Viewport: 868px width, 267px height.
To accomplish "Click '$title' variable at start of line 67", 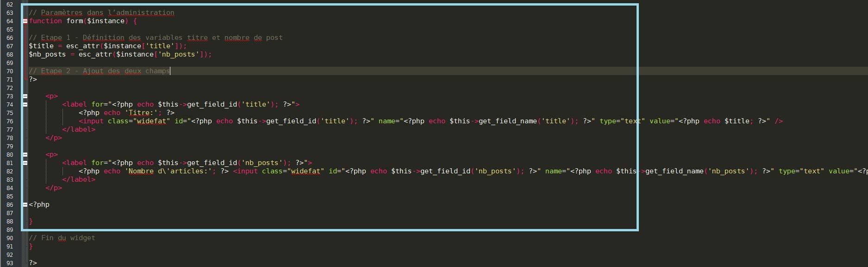I will [x=41, y=46].
